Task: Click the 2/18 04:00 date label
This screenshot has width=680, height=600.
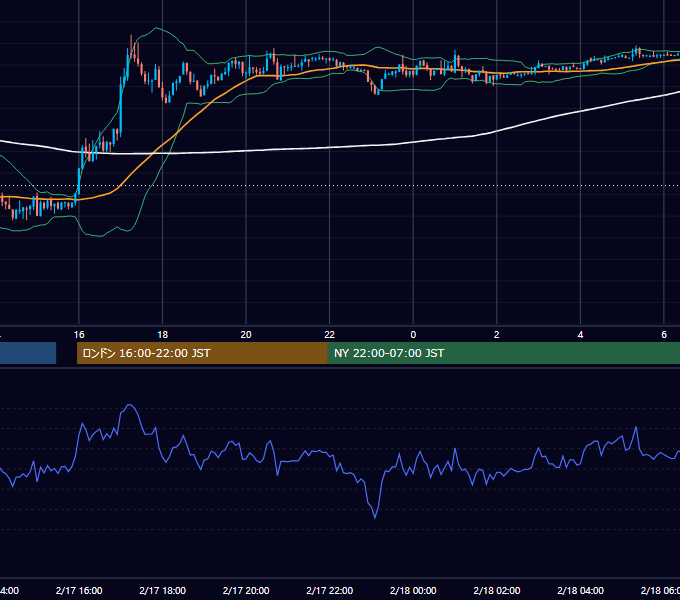Action: pos(580,590)
